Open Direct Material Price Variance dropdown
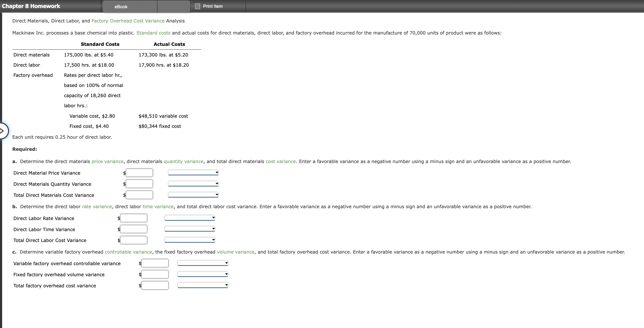The height and width of the screenshot is (328, 644). pyautogui.click(x=193, y=173)
